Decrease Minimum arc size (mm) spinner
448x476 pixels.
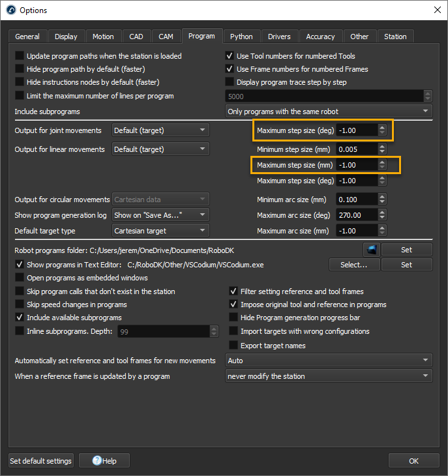pyautogui.click(x=372, y=202)
